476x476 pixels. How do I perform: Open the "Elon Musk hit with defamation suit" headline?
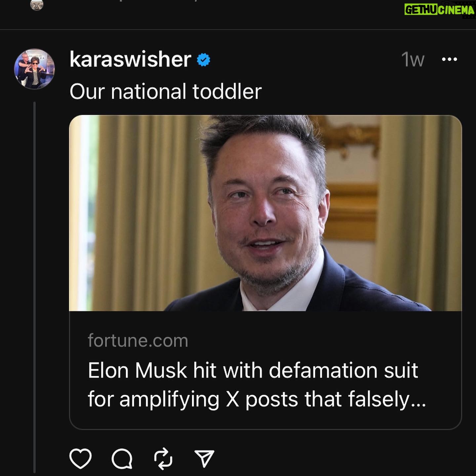253,370
